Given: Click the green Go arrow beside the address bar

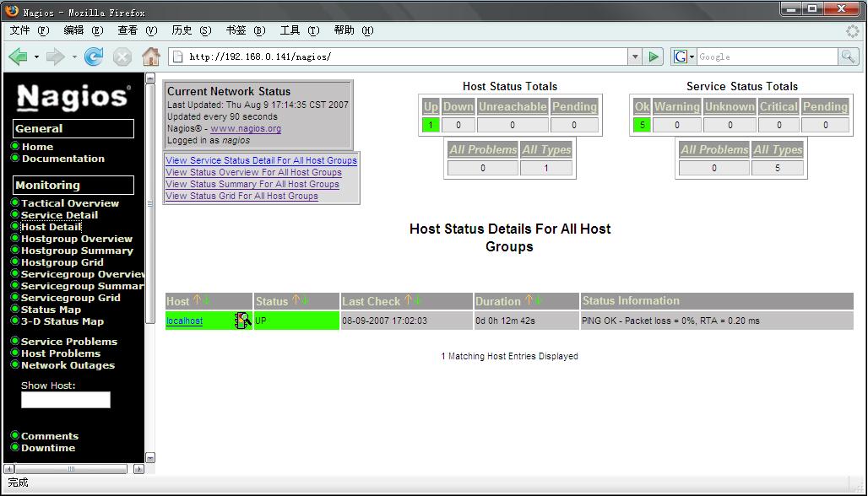Looking at the screenshot, I should 654,57.
